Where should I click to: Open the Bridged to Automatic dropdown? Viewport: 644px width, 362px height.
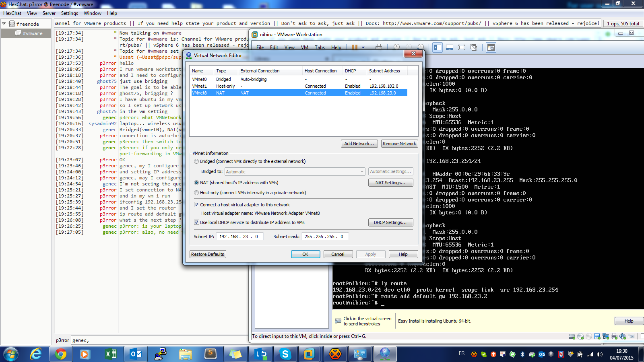pos(295,172)
